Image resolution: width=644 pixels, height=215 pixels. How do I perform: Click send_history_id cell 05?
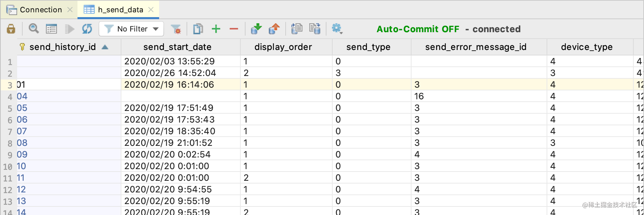(x=69, y=108)
